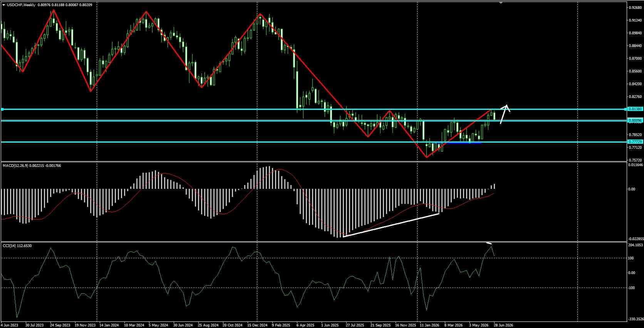The height and width of the screenshot is (328, 644).
Task: Click the MACD(12,26,9) indicator label
Action: pos(15,165)
